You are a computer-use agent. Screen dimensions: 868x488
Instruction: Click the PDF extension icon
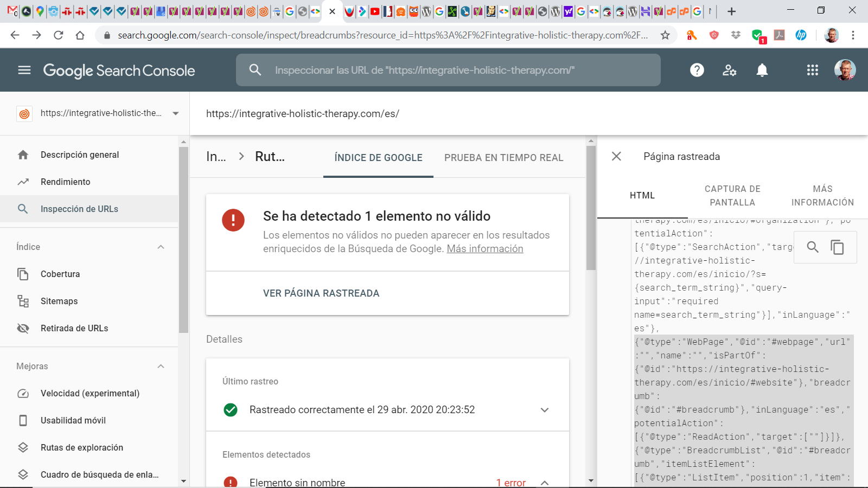point(779,35)
